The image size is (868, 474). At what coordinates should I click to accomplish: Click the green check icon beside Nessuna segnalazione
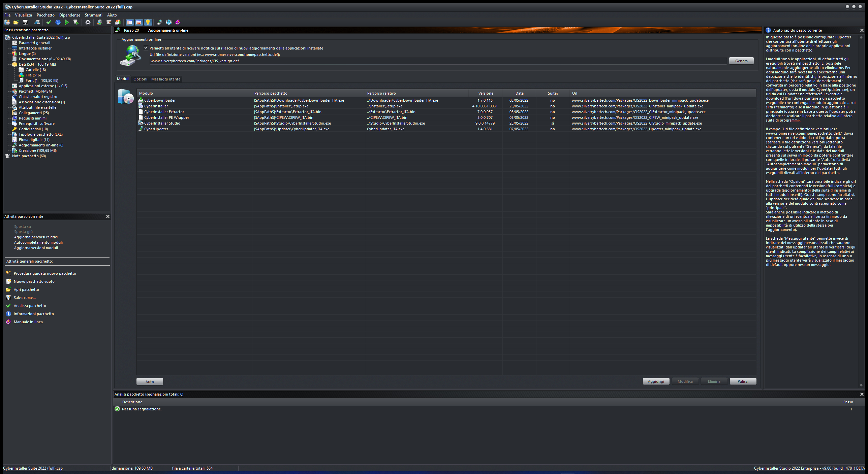[117, 409]
